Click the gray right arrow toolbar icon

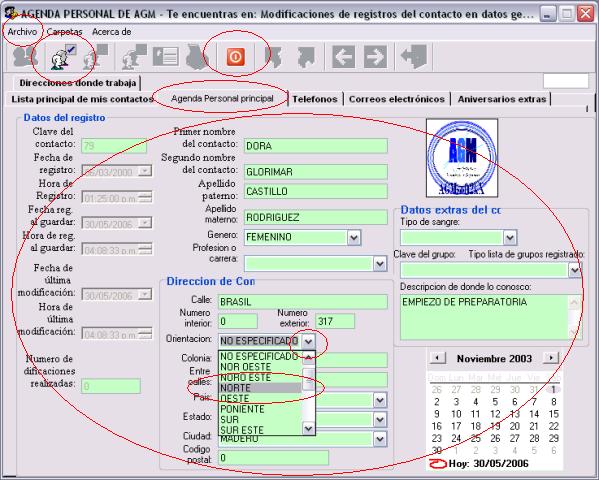pyautogui.click(x=376, y=57)
